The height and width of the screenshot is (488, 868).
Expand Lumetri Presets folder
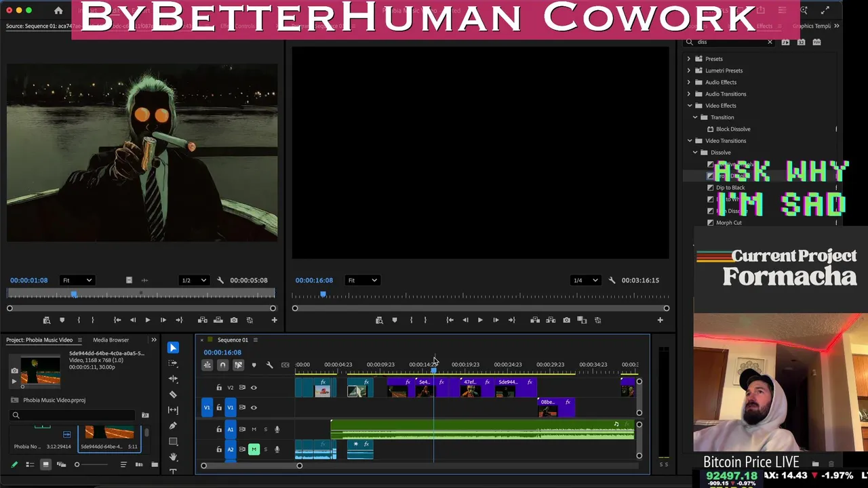(x=689, y=70)
